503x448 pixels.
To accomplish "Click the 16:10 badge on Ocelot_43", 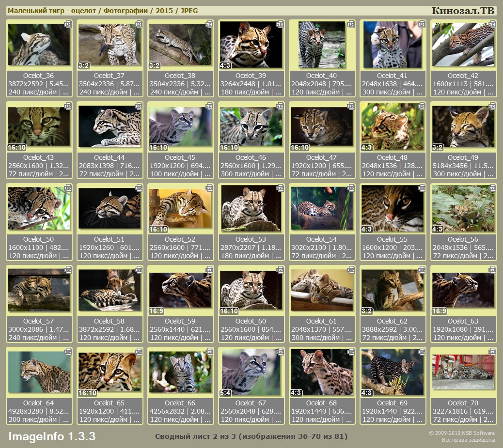I will pyautogui.click(x=16, y=147).
